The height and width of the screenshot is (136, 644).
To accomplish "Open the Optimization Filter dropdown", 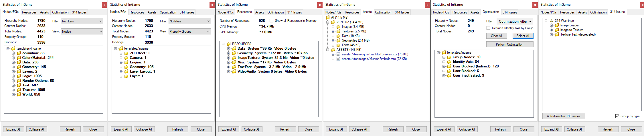I will [x=515, y=22].
